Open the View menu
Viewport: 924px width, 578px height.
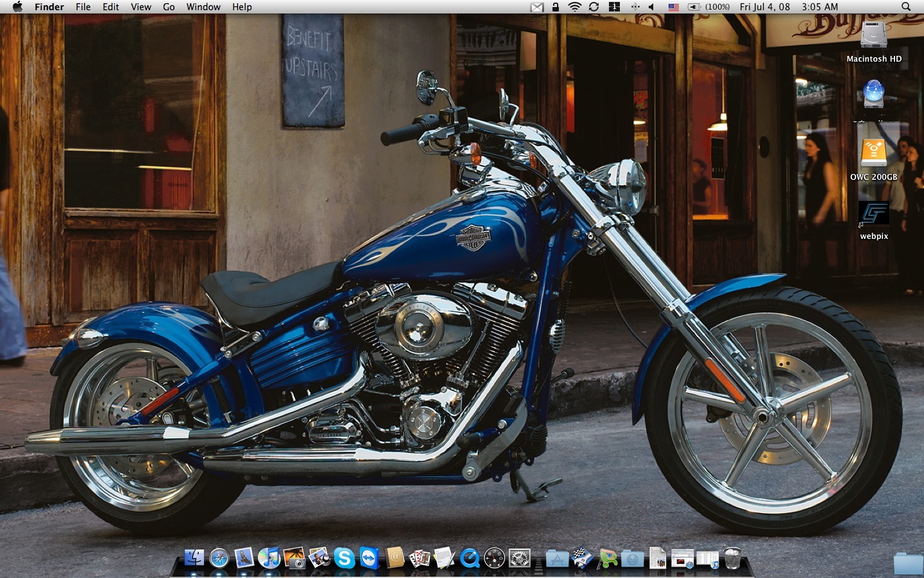[x=141, y=6]
